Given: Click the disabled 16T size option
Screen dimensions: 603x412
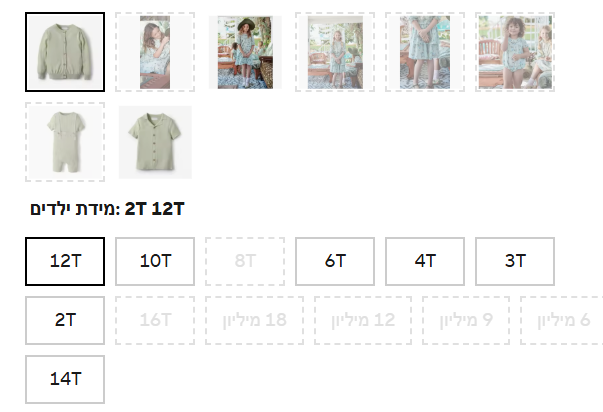Looking at the screenshot, I should coord(155,320).
